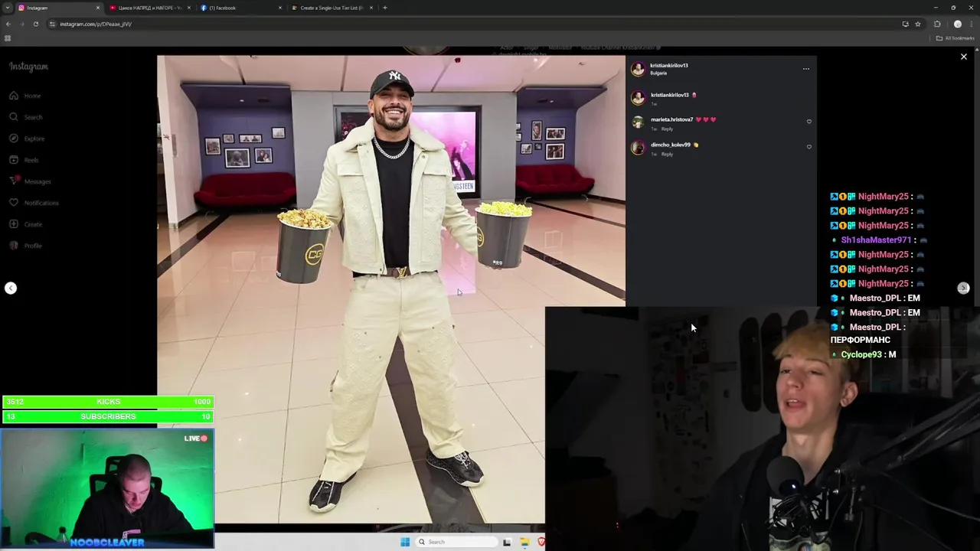
Task: Close the YouTube browser tab
Action: point(188,8)
